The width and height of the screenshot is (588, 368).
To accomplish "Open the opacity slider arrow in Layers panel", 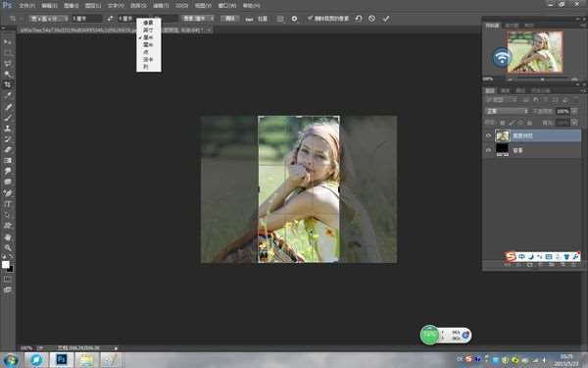I will (574, 111).
